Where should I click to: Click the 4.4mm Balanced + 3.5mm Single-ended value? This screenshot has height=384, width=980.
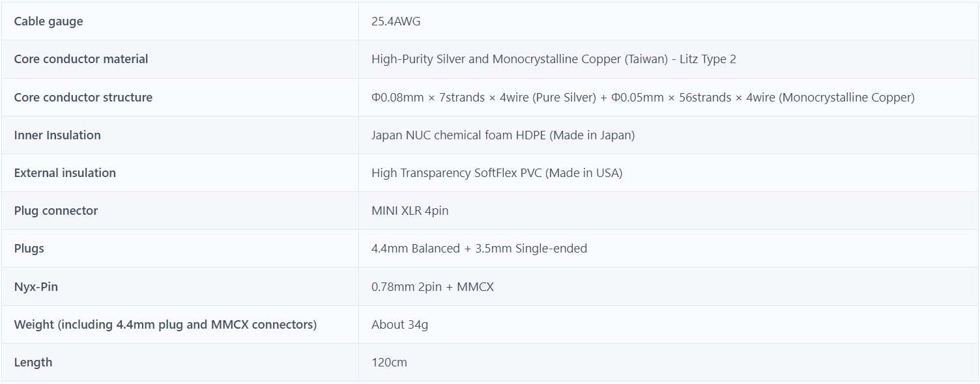tap(479, 249)
